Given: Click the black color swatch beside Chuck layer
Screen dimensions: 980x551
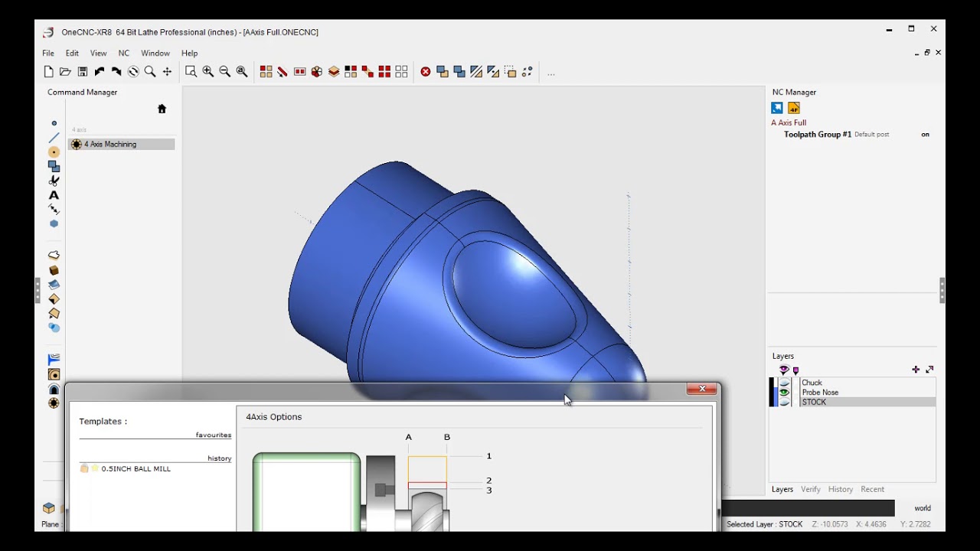Looking at the screenshot, I should pos(773,383).
